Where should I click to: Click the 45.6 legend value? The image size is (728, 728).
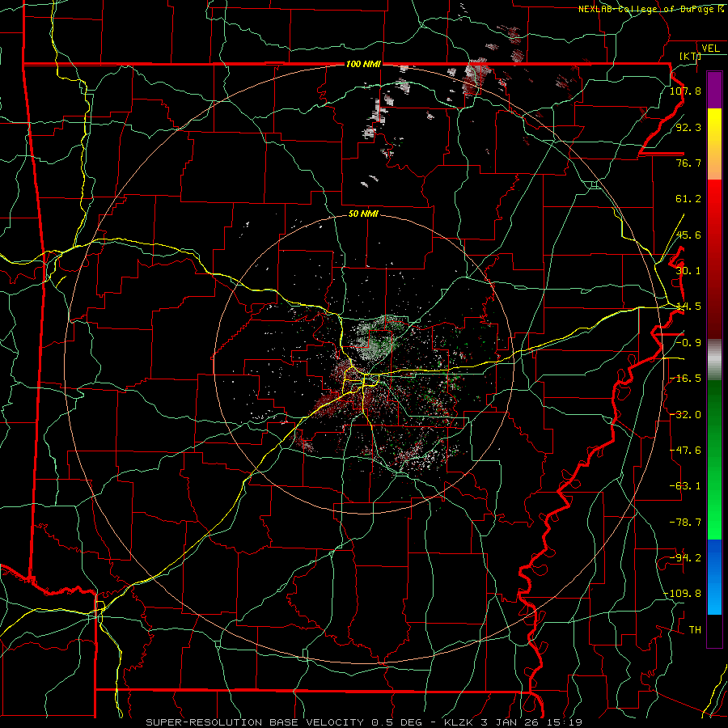pos(688,235)
